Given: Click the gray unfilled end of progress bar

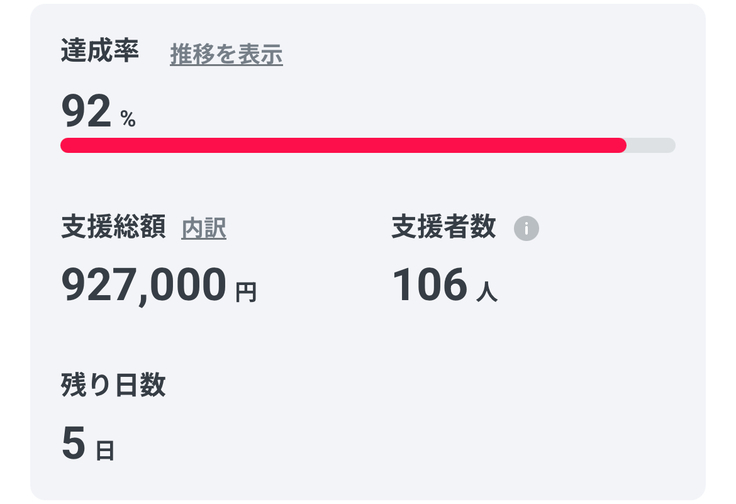Looking at the screenshot, I should click(x=652, y=146).
